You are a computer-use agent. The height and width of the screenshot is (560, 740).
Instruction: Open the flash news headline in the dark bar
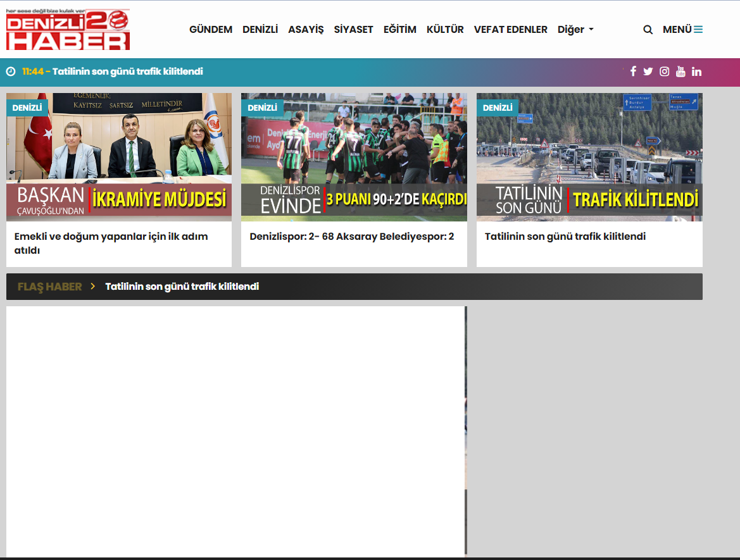(x=182, y=287)
